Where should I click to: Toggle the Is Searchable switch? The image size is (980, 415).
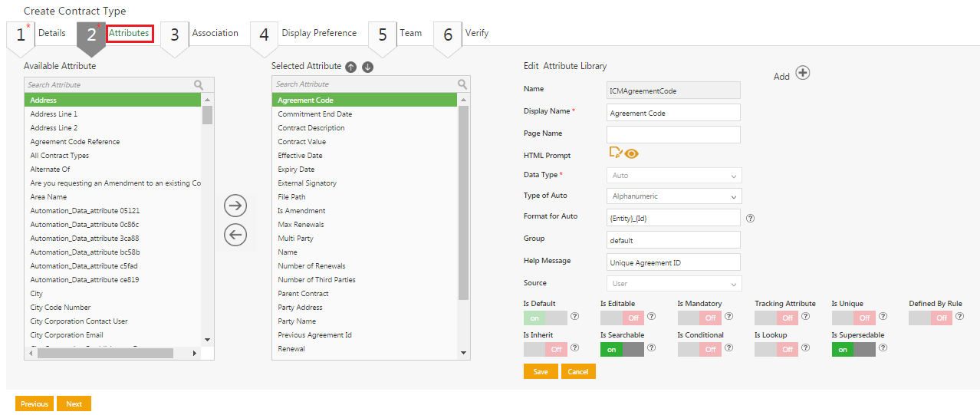622,349
